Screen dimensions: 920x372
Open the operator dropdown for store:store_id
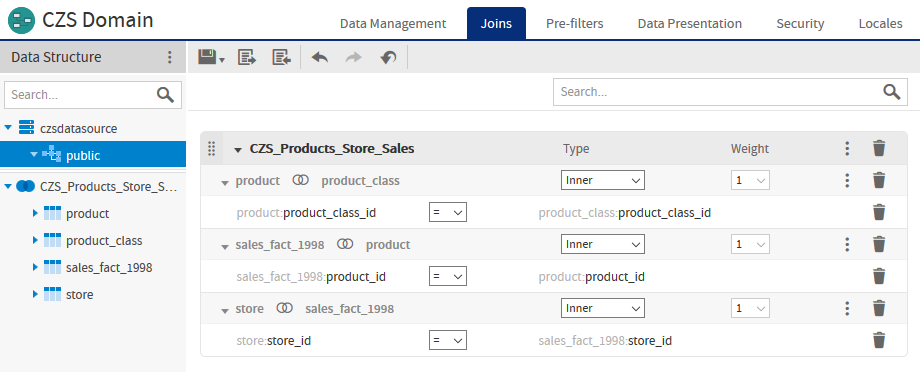point(448,340)
